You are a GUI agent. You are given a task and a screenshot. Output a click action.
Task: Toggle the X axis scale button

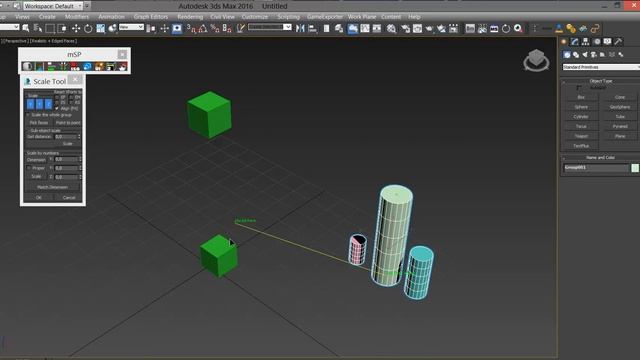(x=31, y=104)
